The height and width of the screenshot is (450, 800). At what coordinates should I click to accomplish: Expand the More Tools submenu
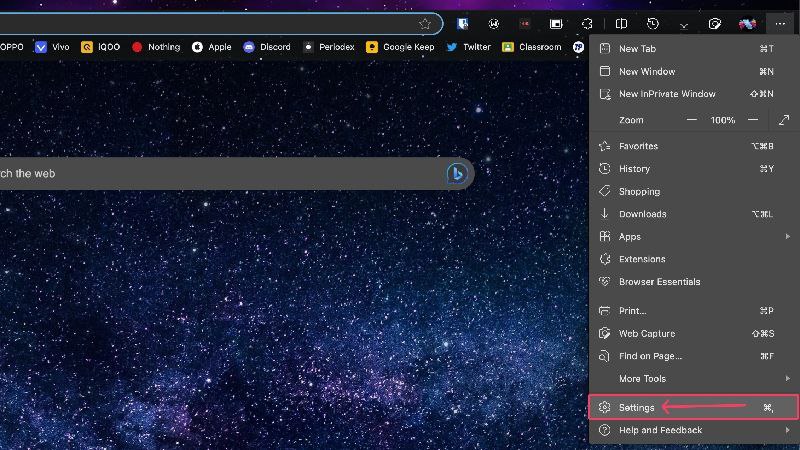click(x=694, y=379)
